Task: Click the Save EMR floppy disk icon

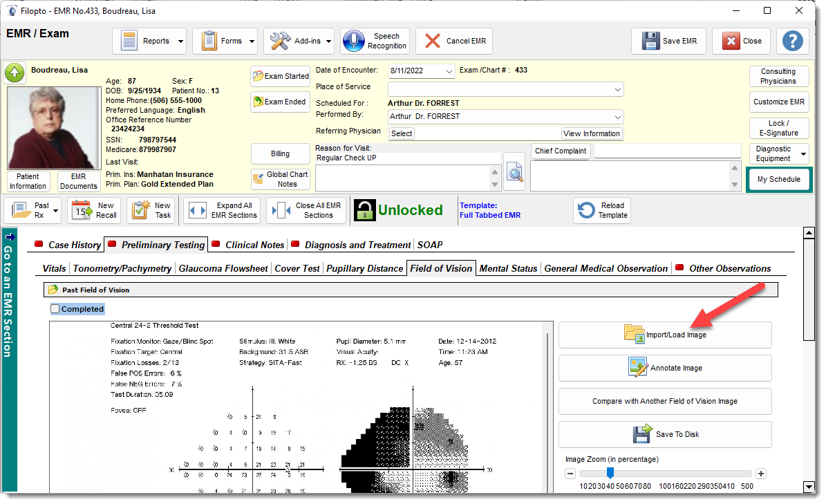Action: [x=650, y=41]
